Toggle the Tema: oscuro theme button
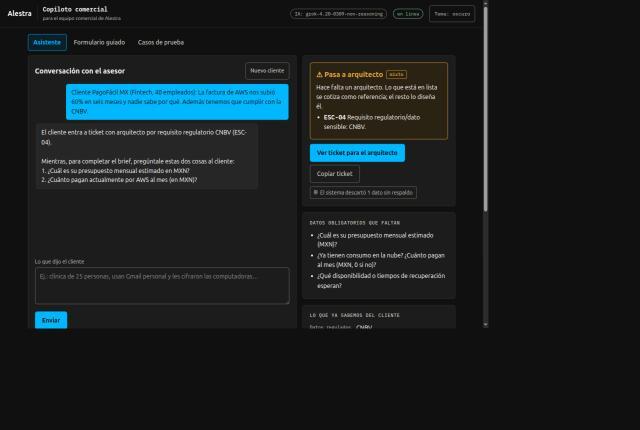The width and height of the screenshot is (640, 430). (x=452, y=14)
